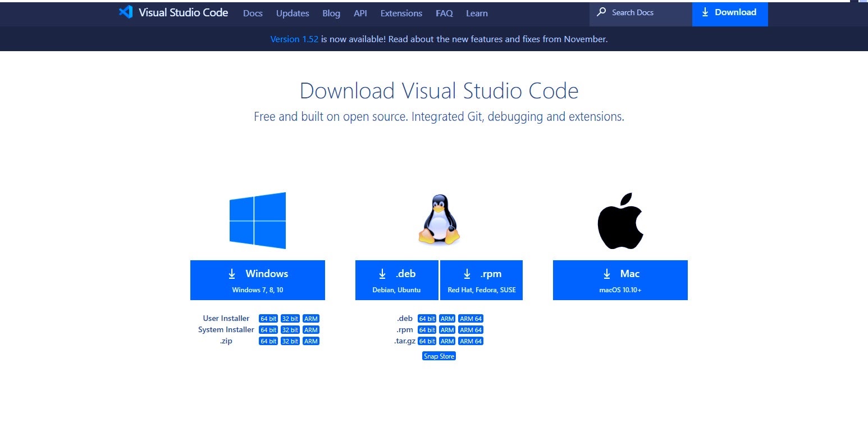Click the search magnifier icon
The image size is (868, 421).
click(x=601, y=12)
